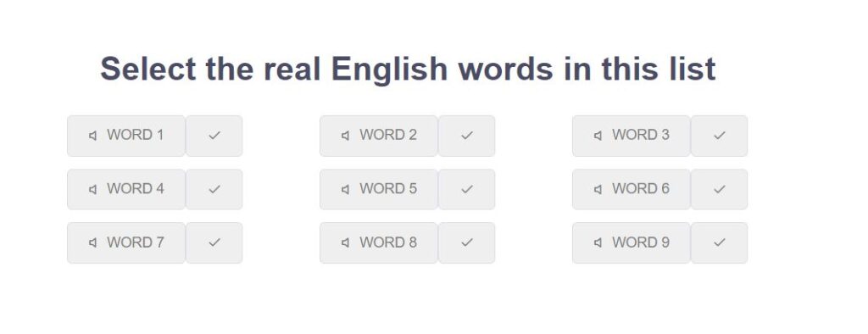Image resolution: width=868 pixels, height=334 pixels.
Task: Play audio for WORD 9 speaker icon
Action: pos(598,242)
